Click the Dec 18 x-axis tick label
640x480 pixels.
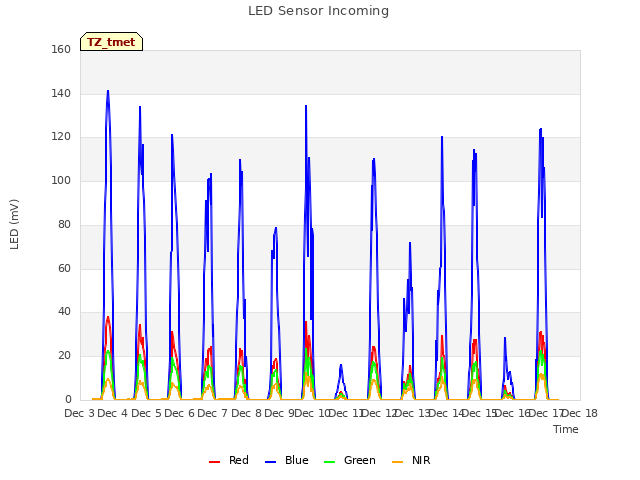pos(580,413)
